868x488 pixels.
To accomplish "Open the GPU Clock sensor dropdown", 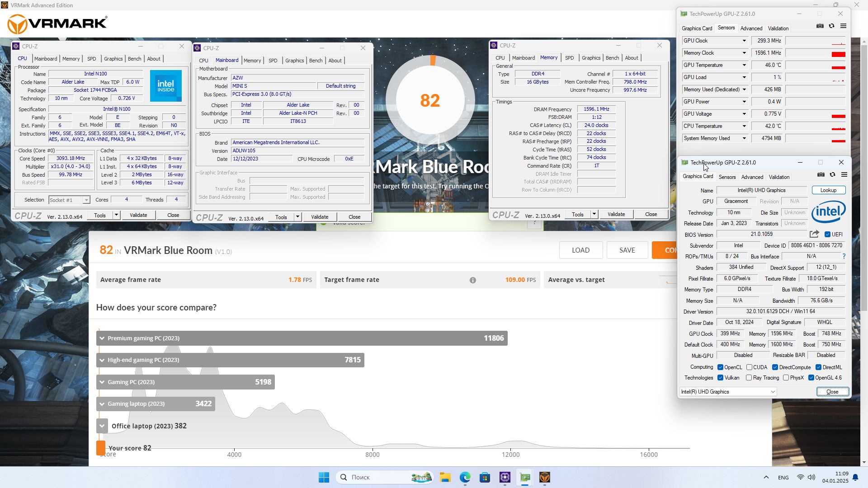I will pyautogui.click(x=744, y=41).
